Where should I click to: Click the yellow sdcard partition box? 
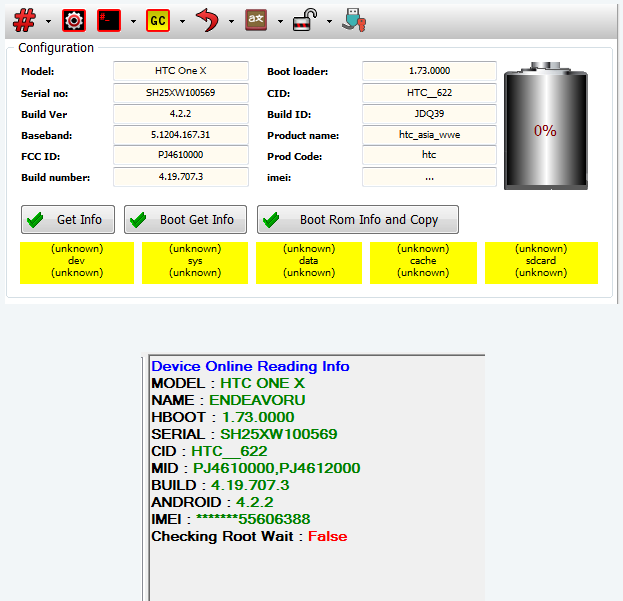(542, 263)
